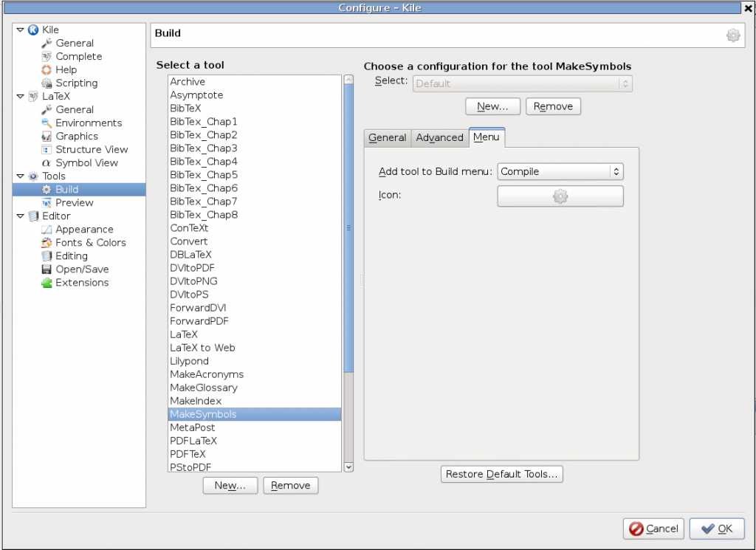The width and height of the screenshot is (756, 550).
Task: Select ConTeXt in tool list
Action: (255, 228)
